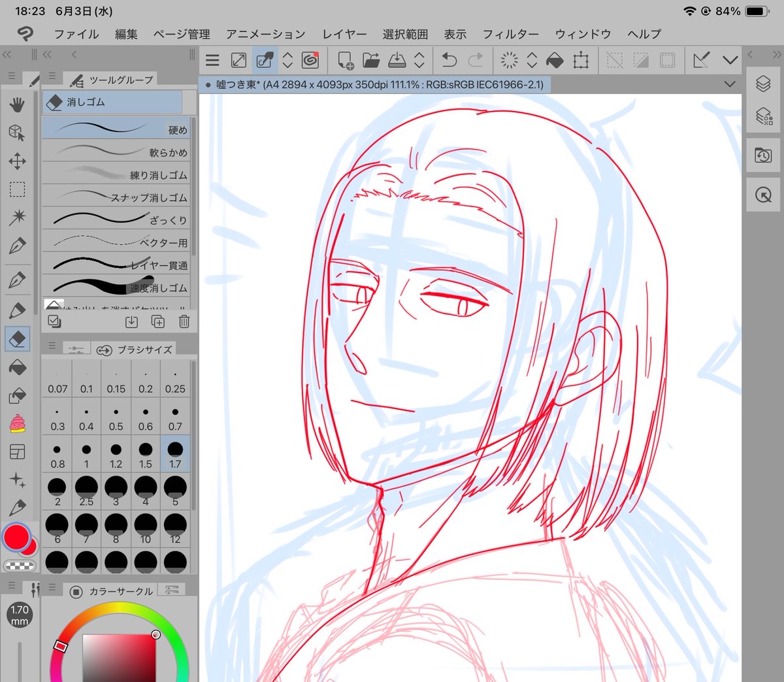The image size is (784, 682).
Task: Click the Clear dotted-circle icon
Action: coord(509,61)
